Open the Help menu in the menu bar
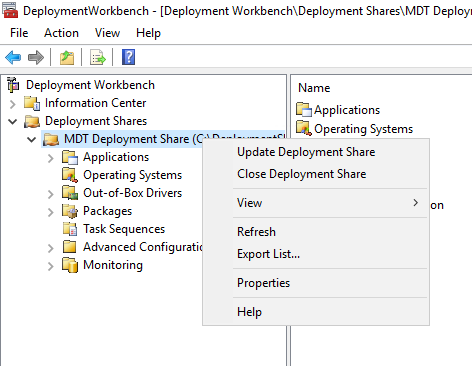The width and height of the screenshot is (472, 366). click(x=148, y=33)
